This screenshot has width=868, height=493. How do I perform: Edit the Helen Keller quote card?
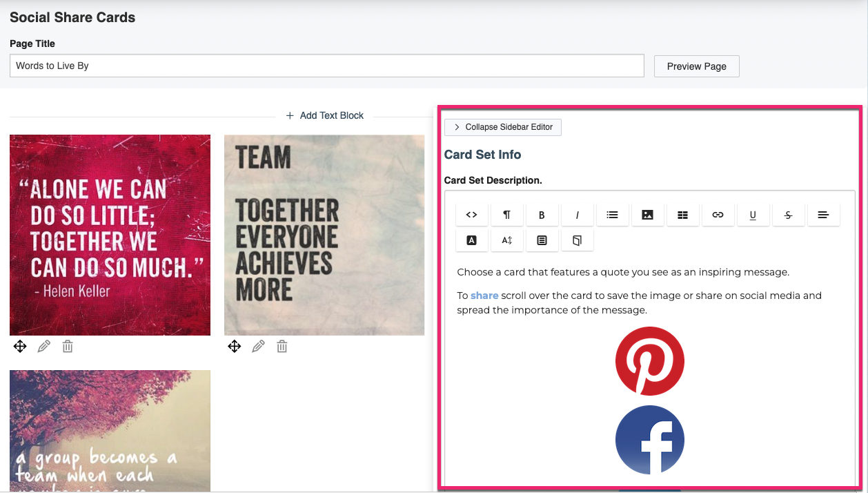tap(43, 346)
